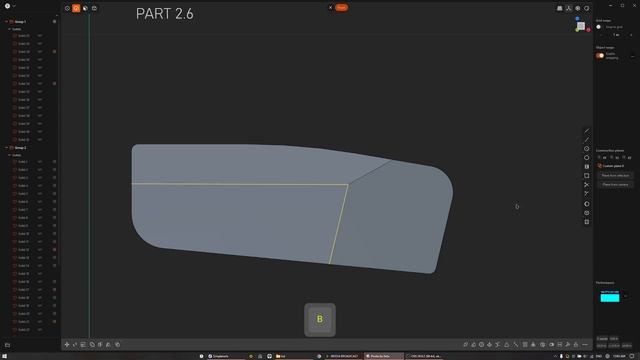Select the polygon tool in sidebar
The width and height of the screenshot is (640, 360).
coord(587,158)
